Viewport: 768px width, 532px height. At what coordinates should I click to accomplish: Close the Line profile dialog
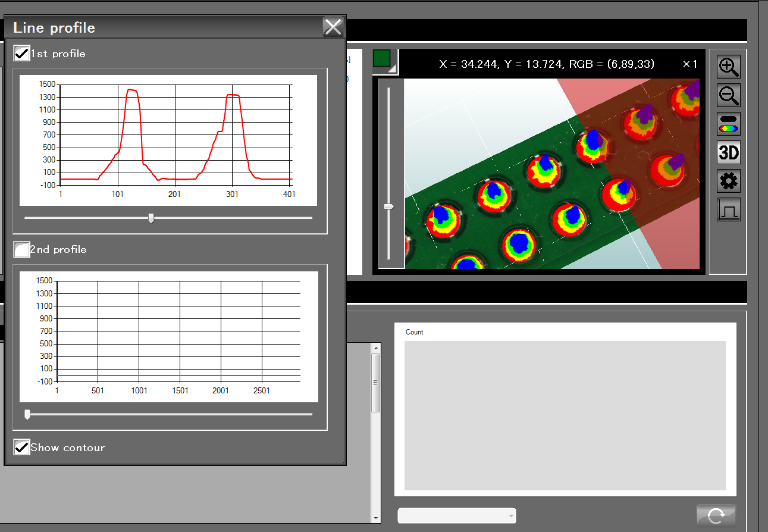pyautogui.click(x=333, y=27)
